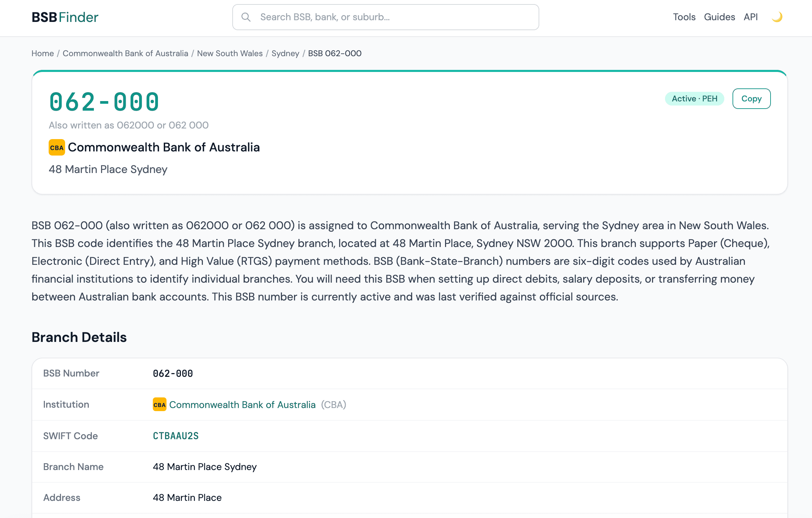Navigate to the API page

pyautogui.click(x=751, y=17)
